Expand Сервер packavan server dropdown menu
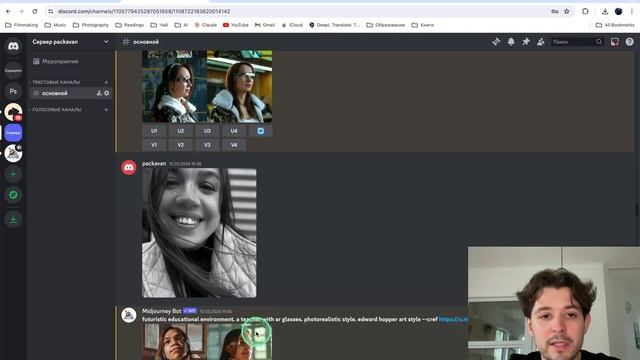The image size is (640, 360). 106,42
